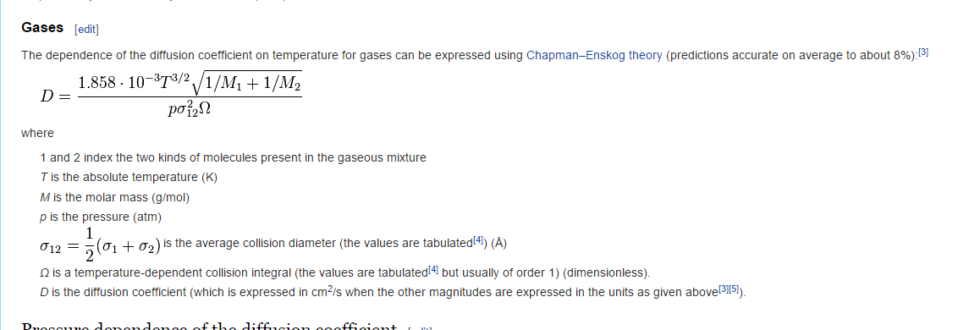Open citation [5] on the last line
980x330 pixels.
734,289
